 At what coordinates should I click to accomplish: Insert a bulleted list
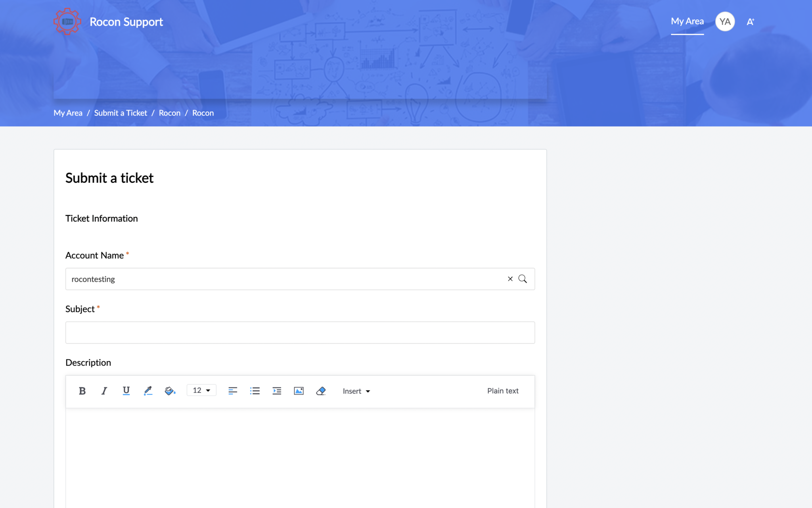click(255, 391)
